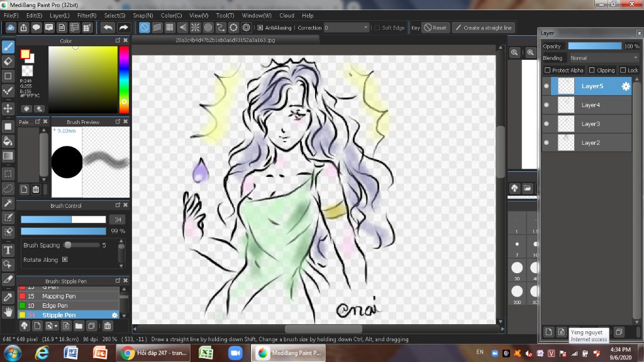Image resolution: width=644 pixels, height=362 pixels.
Task: Open Stipple Pen settings gear
Action: pyautogui.click(x=114, y=315)
